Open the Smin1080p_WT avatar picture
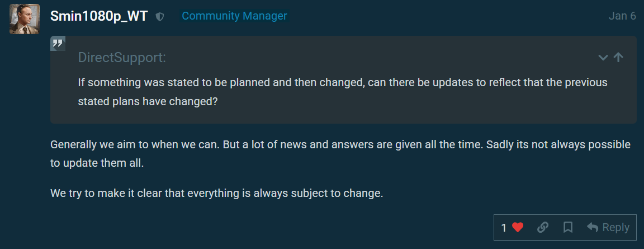The height and width of the screenshot is (249, 644). 24,19
